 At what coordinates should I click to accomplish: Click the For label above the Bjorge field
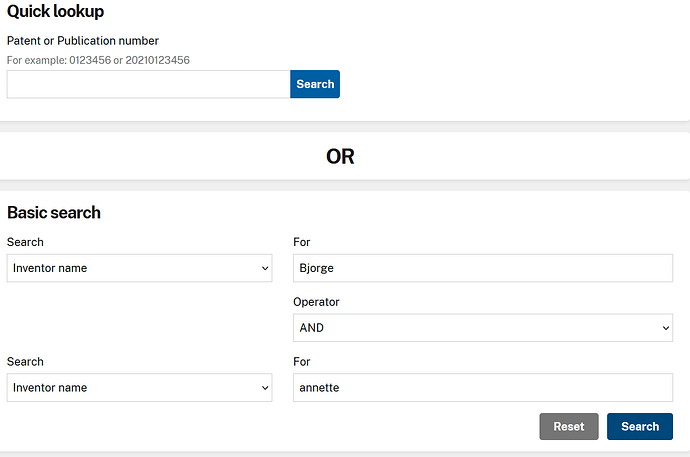pos(302,242)
